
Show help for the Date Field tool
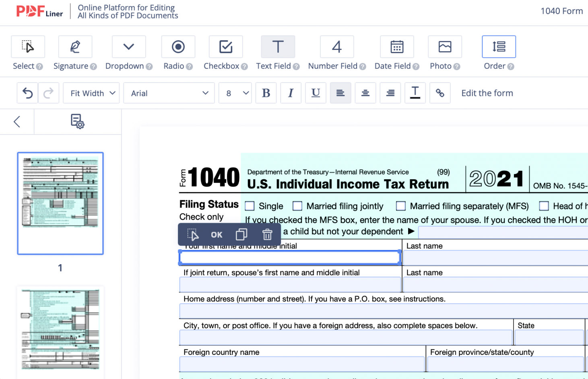coord(416,66)
